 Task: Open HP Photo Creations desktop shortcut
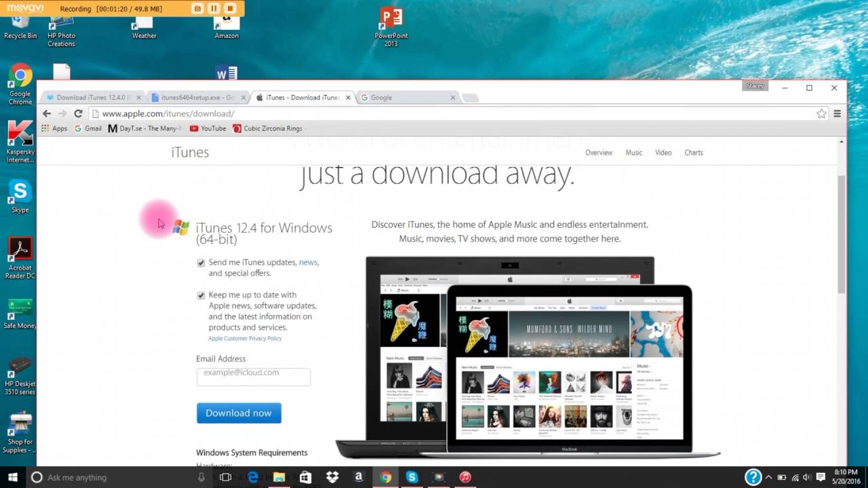[61, 32]
